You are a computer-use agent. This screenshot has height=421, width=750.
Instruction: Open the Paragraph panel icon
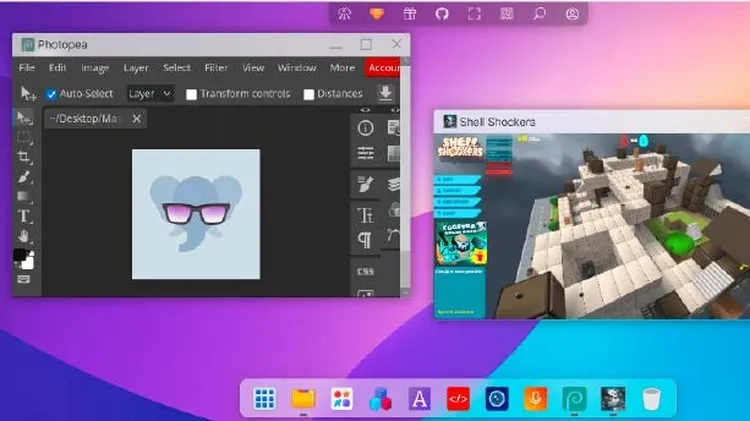point(365,240)
